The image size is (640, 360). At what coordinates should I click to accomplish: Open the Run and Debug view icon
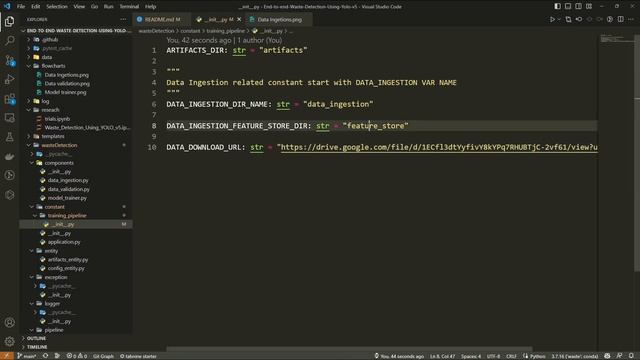(x=9, y=79)
